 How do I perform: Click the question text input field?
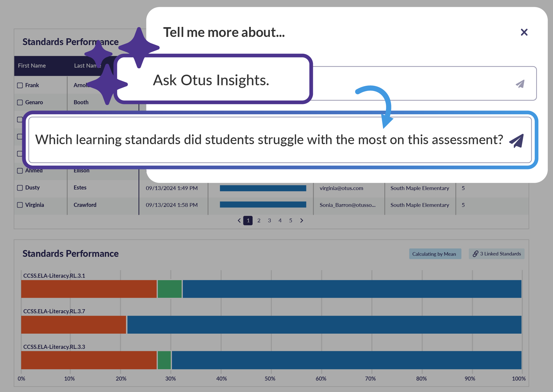coord(269,140)
